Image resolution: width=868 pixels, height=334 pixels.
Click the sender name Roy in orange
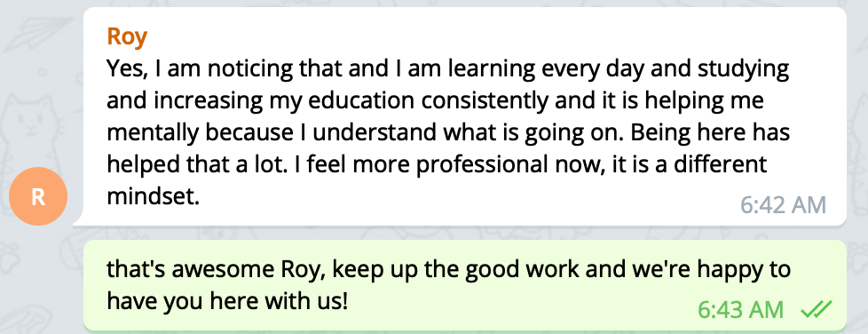pos(127,37)
